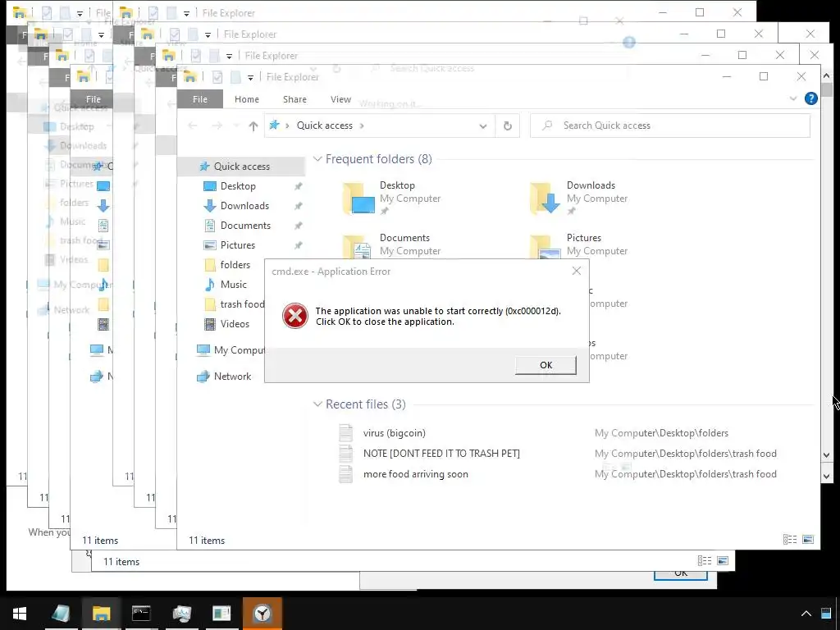Switch to large icons view in status bar
The width and height of the screenshot is (840, 630).
click(808, 540)
